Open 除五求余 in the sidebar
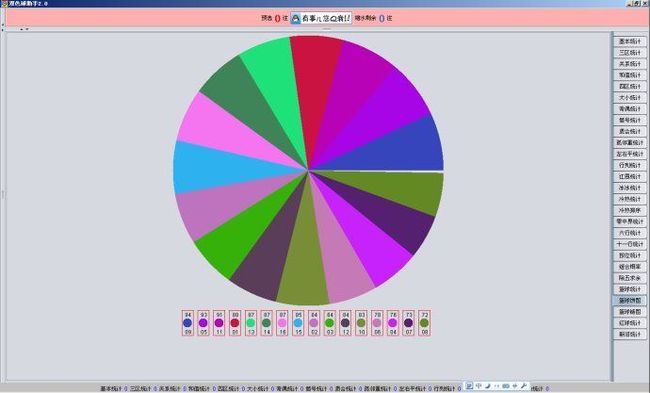Viewport: 650px width, 393px height. pos(629,278)
